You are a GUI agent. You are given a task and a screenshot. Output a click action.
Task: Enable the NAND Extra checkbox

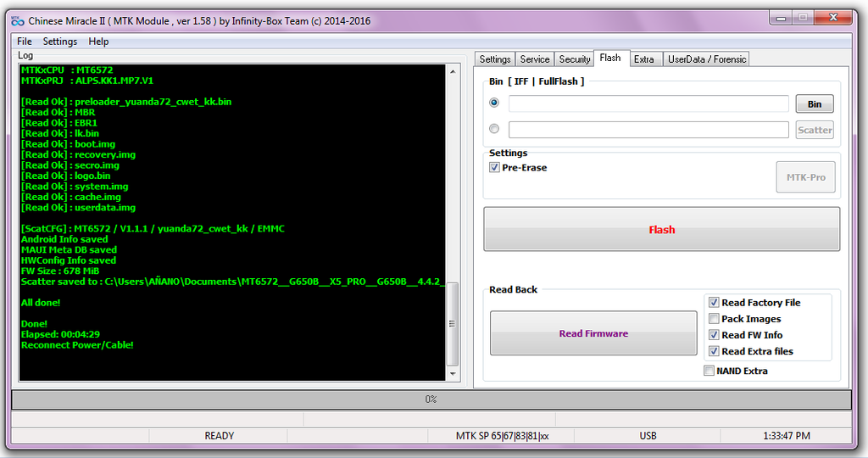[x=709, y=371]
